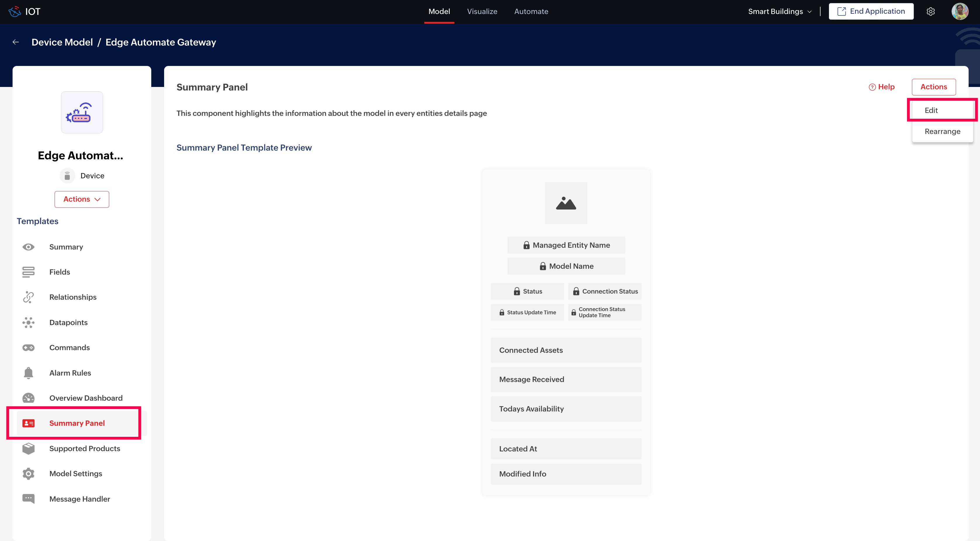Screen dimensions: 980x541
Task: Select Edit from the Actions menu
Action: (x=931, y=110)
